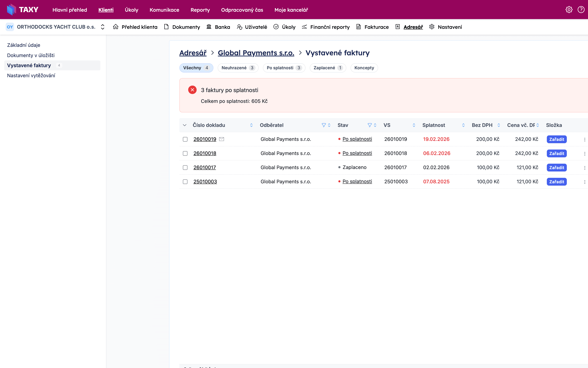588x368 pixels.
Task: Click Zařadit button for invoice 26010017
Action: coord(557,167)
